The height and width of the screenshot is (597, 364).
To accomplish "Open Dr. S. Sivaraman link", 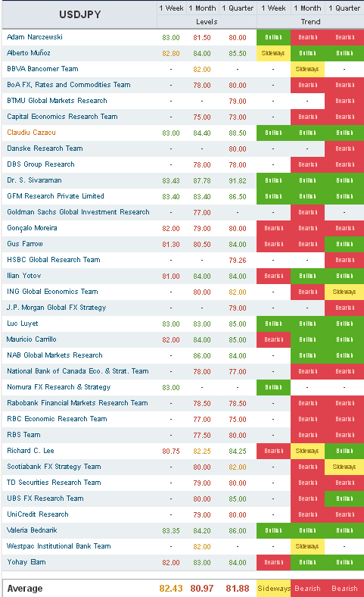I will (x=34, y=180).
